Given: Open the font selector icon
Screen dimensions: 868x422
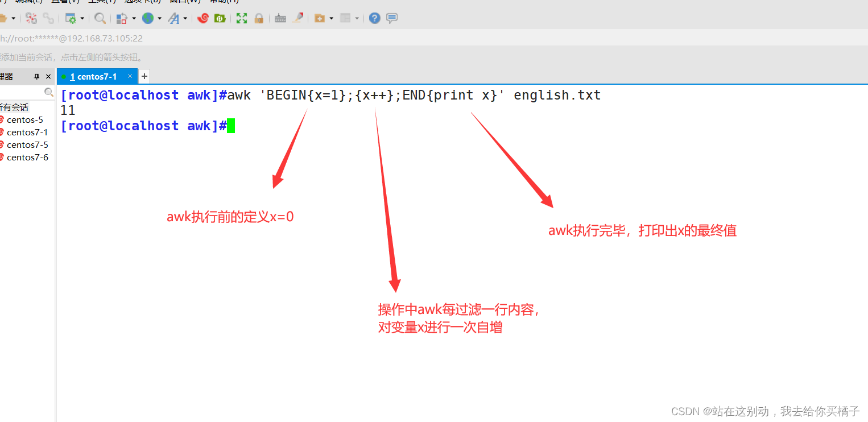Looking at the screenshot, I should tap(173, 18).
